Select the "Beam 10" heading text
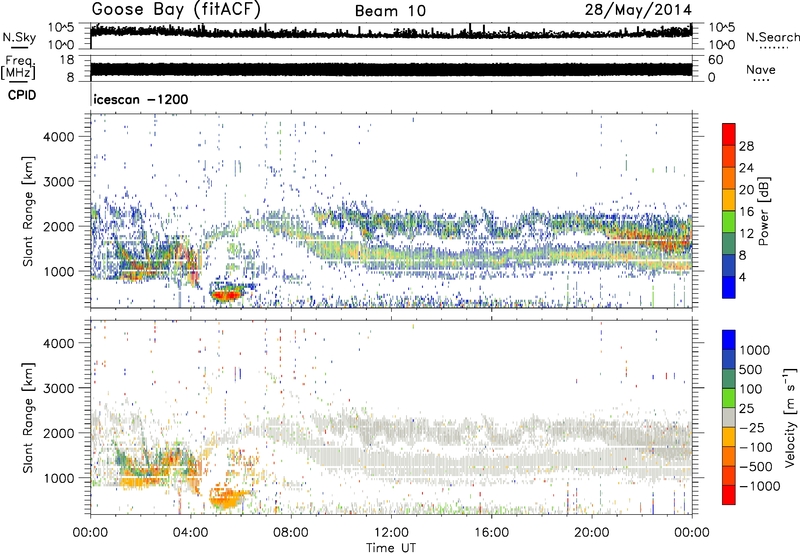 coord(390,11)
